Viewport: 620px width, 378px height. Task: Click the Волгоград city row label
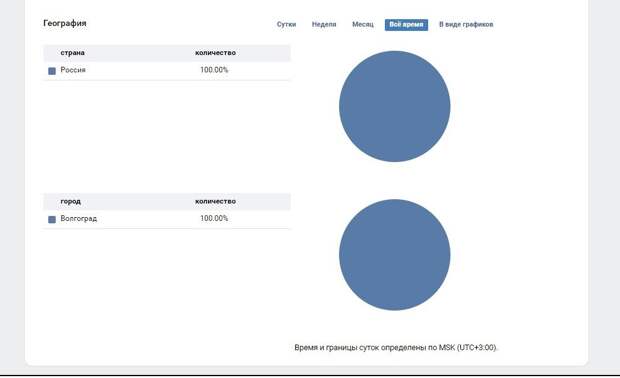[x=78, y=219]
